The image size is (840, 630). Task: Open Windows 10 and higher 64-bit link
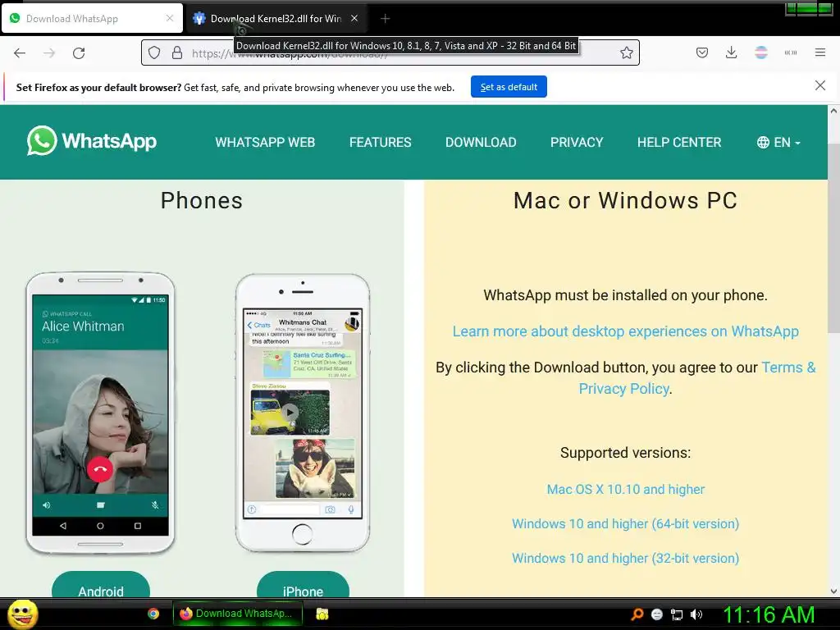pos(625,523)
